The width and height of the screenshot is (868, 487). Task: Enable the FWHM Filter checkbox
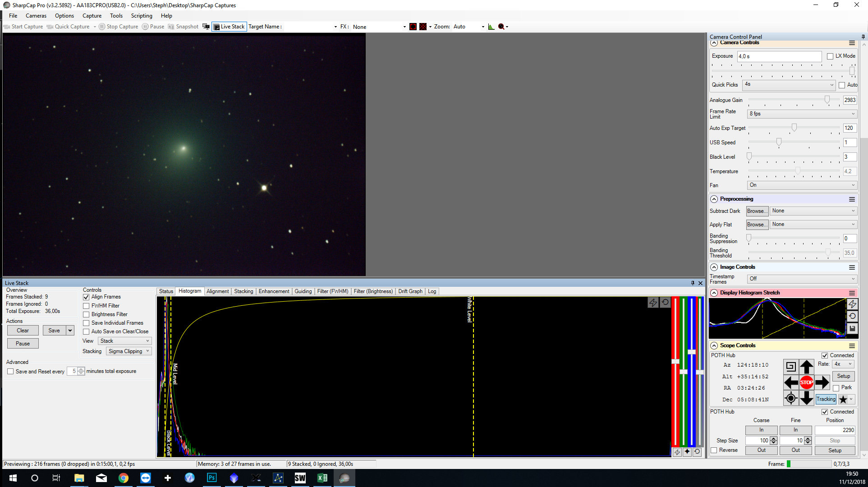tap(86, 306)
